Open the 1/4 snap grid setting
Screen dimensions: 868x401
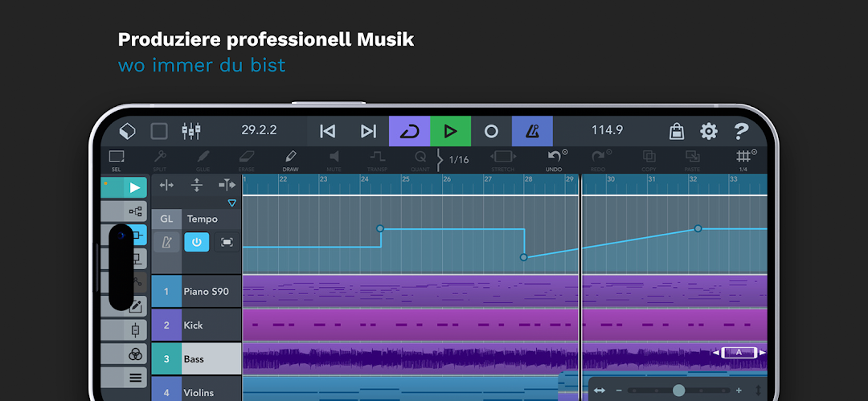pos(743,161)
